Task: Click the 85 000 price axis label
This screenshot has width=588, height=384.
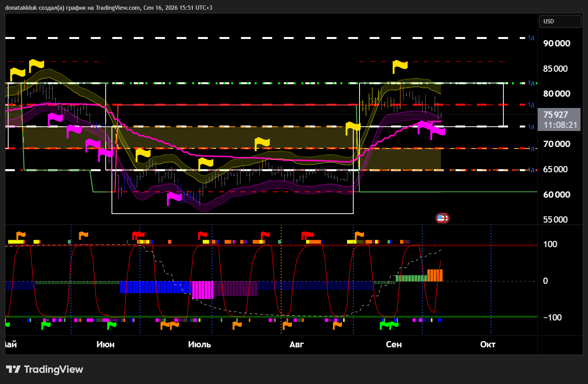Action: coord(555,69)
